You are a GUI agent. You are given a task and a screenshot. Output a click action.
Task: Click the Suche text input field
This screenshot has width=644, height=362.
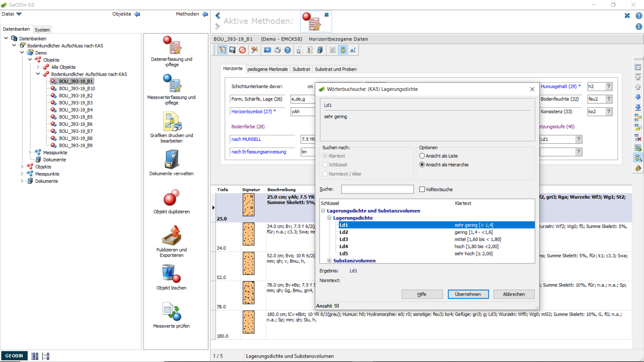(377, 189)
